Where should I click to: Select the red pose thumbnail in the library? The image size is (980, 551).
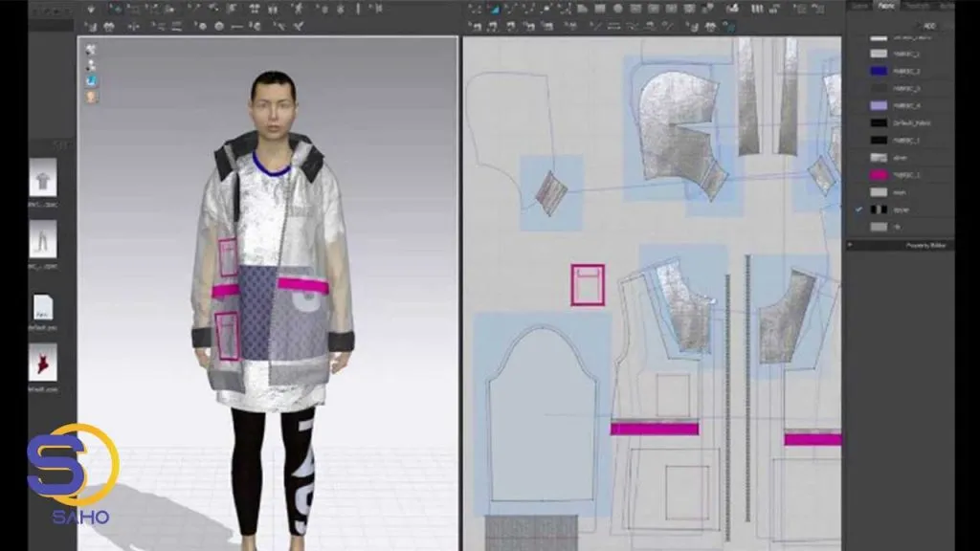42,363
